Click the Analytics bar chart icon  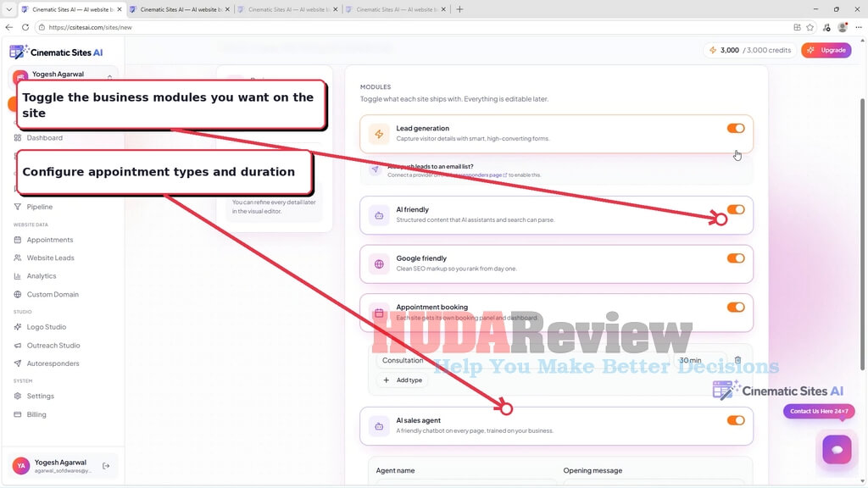click(18, 276)
